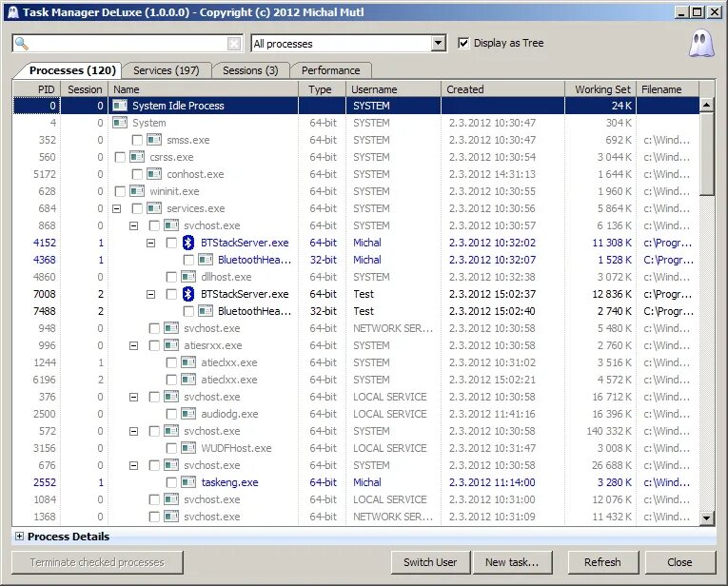Sort by the Name column header
This screenshot has height=586, width=728.
[203, 89]
